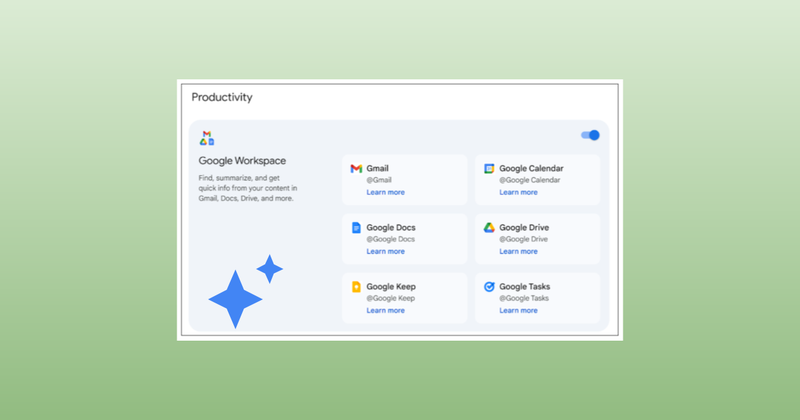The image size is (800, 420).
Task: Visit Learn more link under Google Tasks
Action: coord(518,311)
